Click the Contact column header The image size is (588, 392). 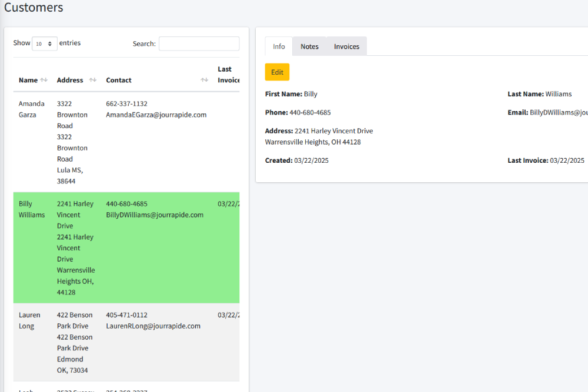pos(119,81)
